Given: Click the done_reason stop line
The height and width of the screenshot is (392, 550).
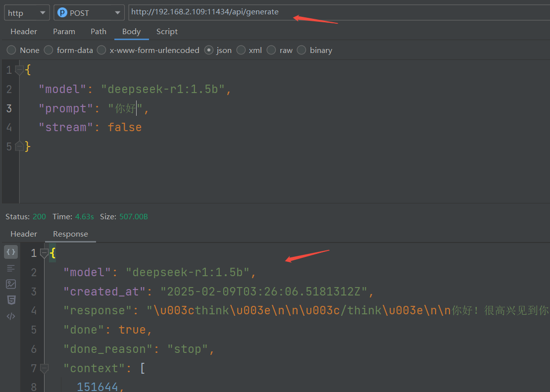Looking at the screenshot, I should (x=139, y=349).
